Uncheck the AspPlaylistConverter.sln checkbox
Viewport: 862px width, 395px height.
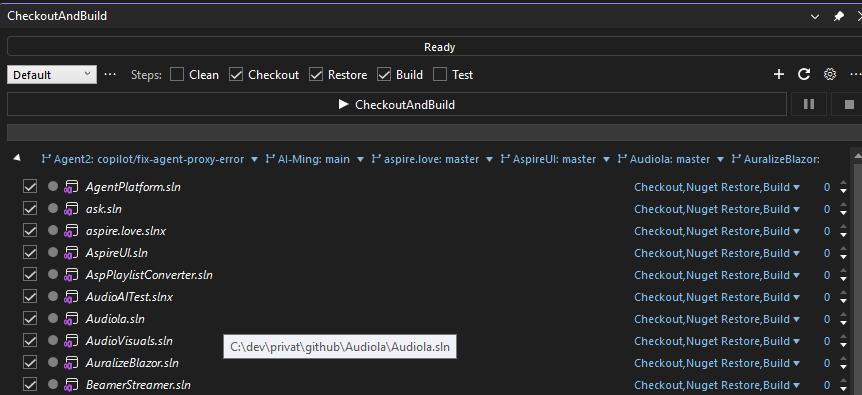click(30, 275)
